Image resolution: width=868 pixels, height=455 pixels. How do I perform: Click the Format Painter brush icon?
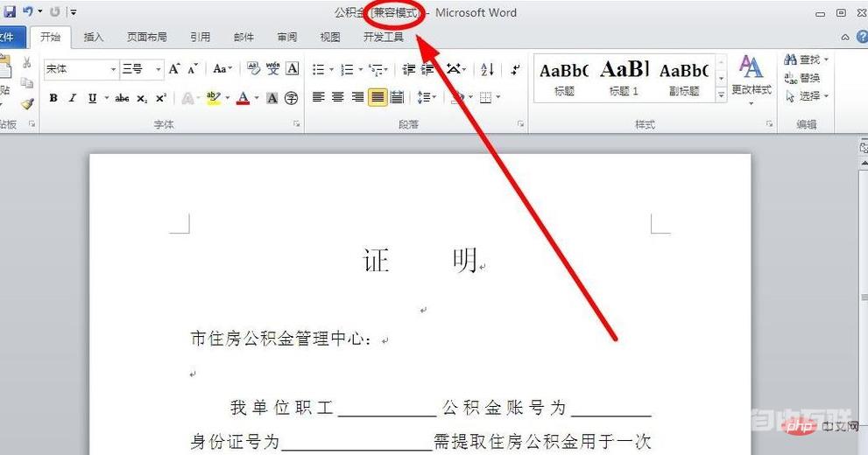point(27,103)
